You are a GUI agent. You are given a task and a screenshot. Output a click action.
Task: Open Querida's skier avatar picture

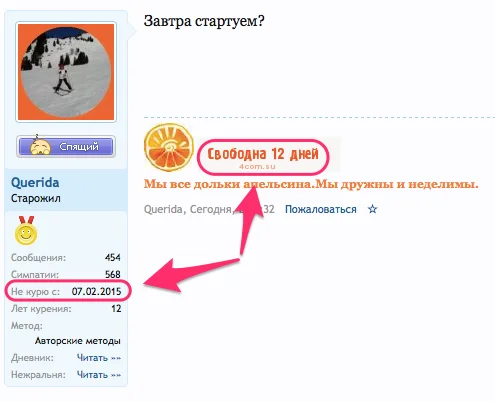[66, 72]
